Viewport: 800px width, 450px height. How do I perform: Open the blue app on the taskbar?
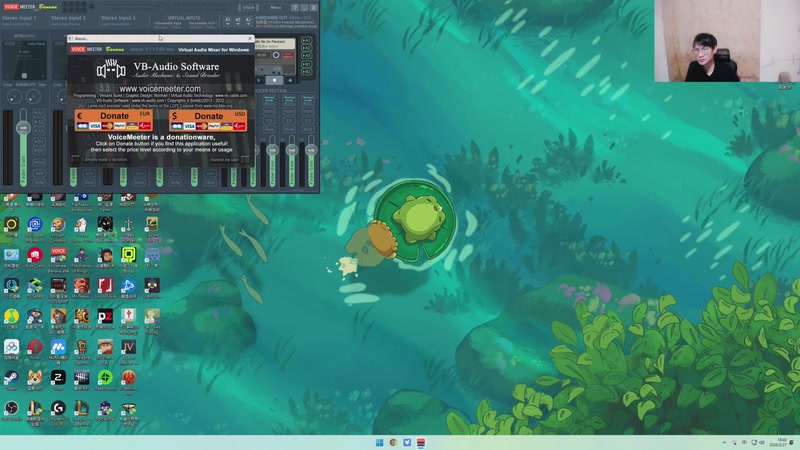407,442
